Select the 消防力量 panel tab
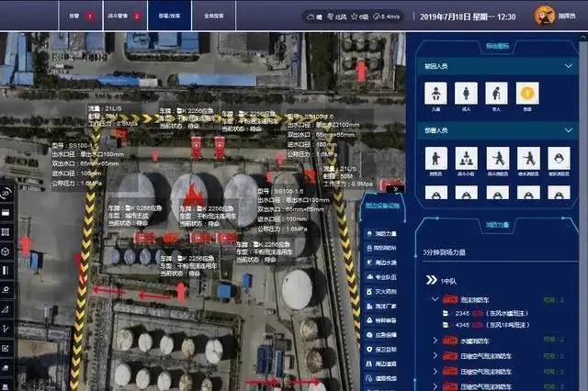 point(497,225)
